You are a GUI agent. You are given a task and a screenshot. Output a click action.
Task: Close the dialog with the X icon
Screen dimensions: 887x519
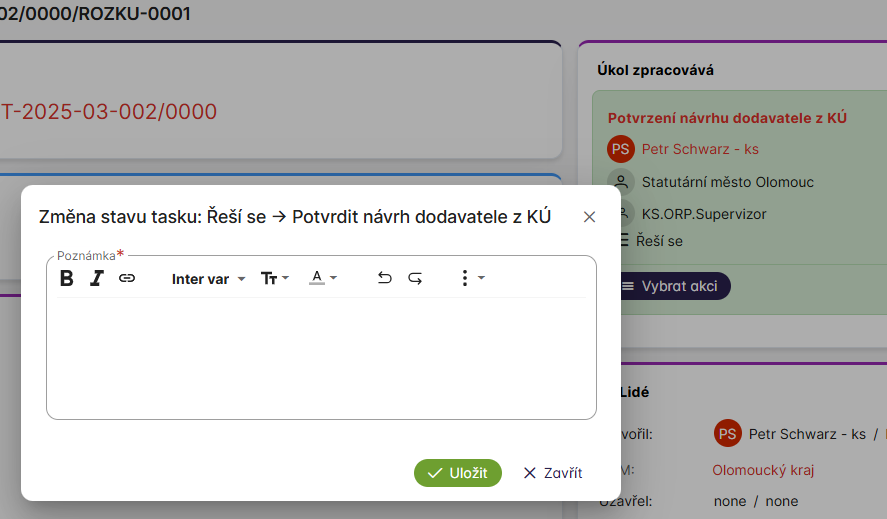tap(589, 217)
